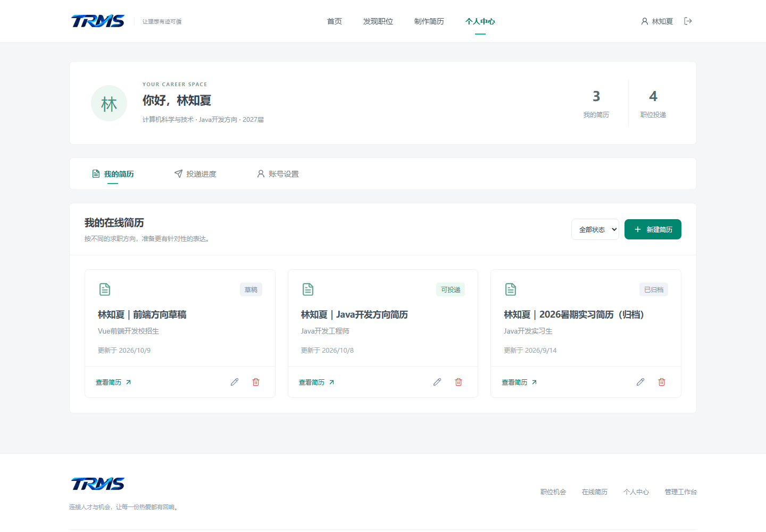Viewport: 766px width, 532px height.
Task: Click the 在线简历 footer link
Action: tap(595, 492)
